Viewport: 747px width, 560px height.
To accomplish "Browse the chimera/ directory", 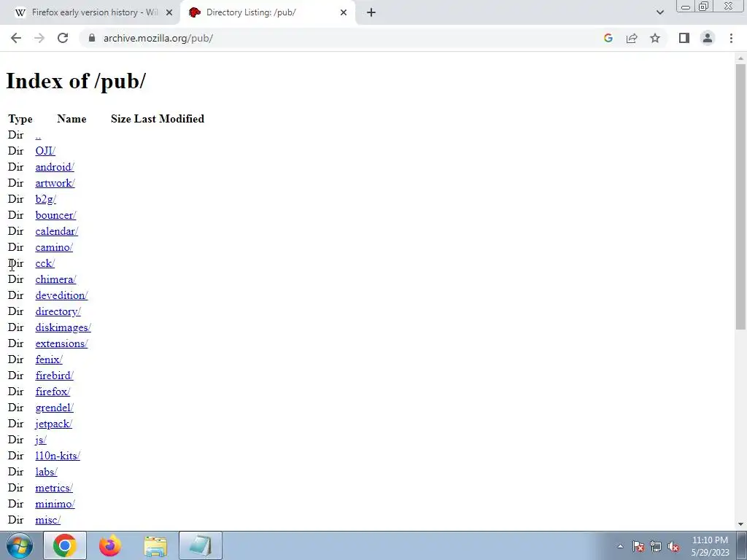I will point(55,279).
